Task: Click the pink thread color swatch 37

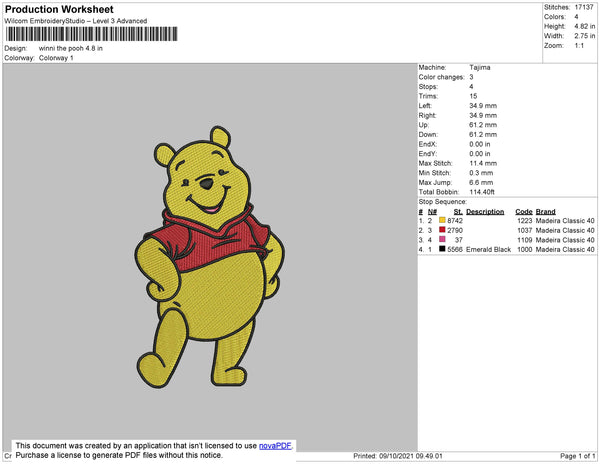Action: (x=442, y=239)
